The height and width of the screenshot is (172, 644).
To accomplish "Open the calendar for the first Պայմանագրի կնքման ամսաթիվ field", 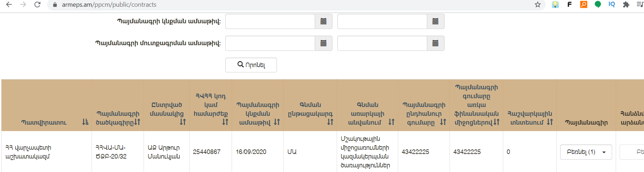I will pos(323,22).
